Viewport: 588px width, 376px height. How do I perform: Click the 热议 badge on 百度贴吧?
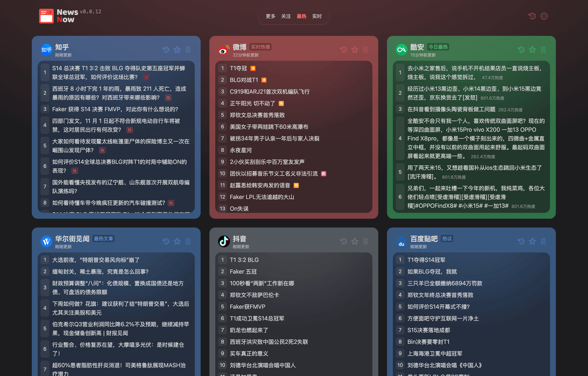pyautogui.click(x=447, y=239)
